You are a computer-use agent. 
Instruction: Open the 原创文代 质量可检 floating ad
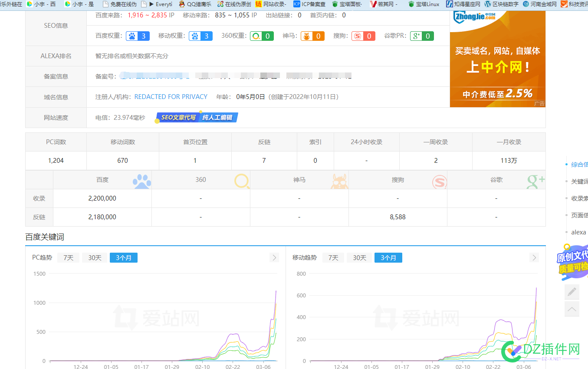[573, 263]
